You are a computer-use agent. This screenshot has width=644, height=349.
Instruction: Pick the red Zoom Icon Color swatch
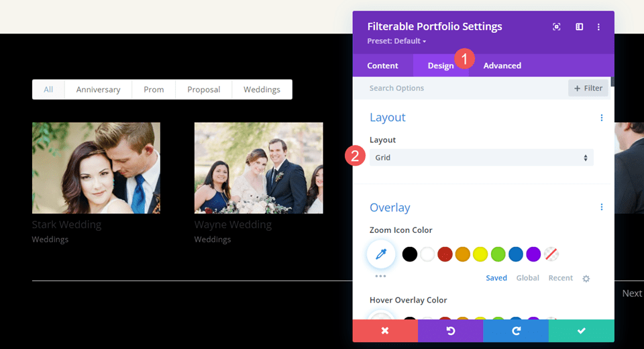(445, 254)
